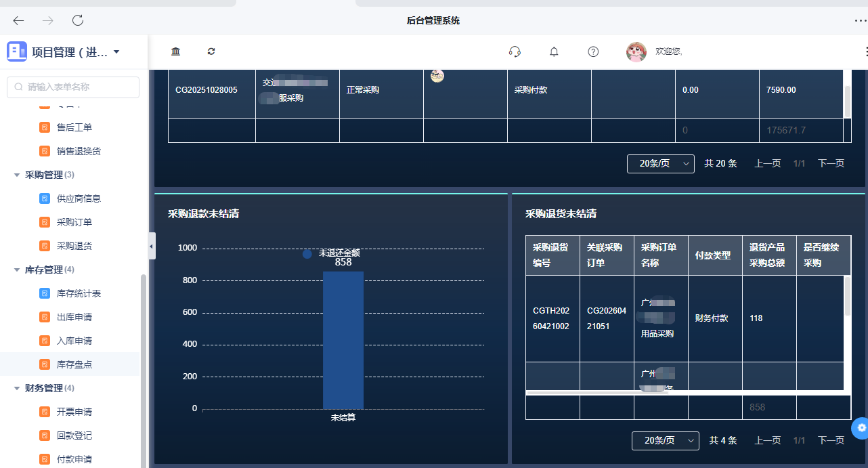
Task: Click the 请输入表单名称 search field
Action: [74, 87]
